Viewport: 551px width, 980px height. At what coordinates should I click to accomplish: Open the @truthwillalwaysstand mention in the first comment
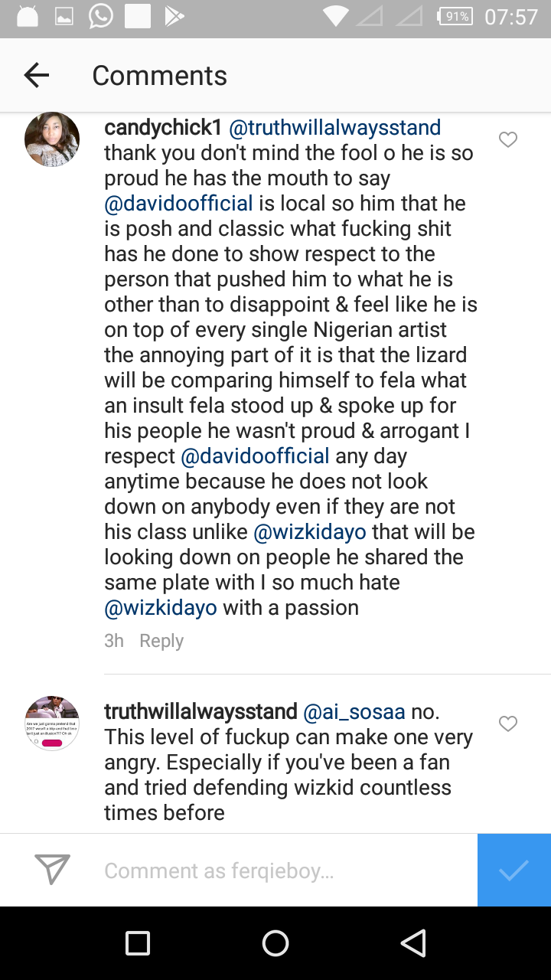tap(335, 128)
